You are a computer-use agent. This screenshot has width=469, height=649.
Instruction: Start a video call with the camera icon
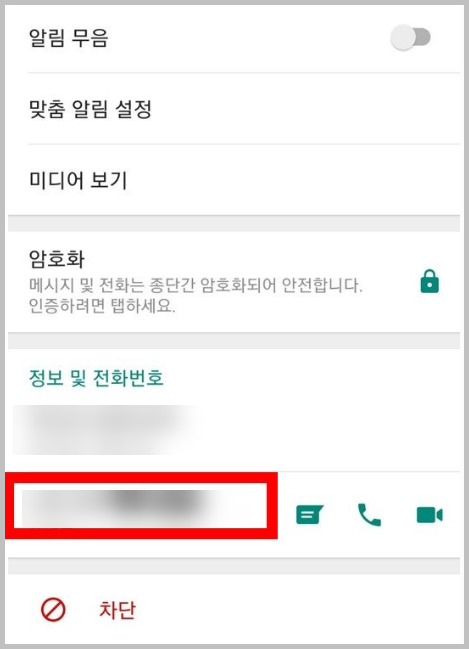(430, 515)
